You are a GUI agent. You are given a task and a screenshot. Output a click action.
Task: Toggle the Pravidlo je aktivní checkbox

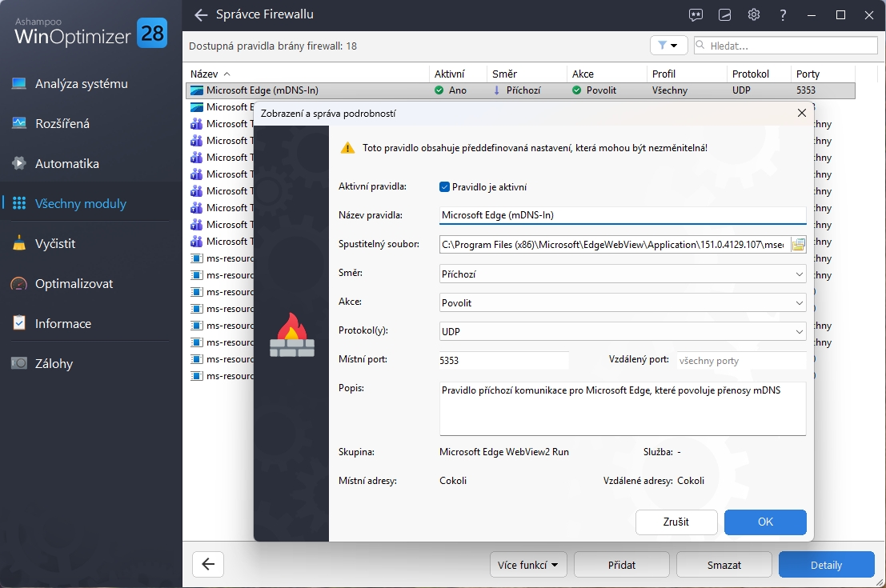click(445, 187)
